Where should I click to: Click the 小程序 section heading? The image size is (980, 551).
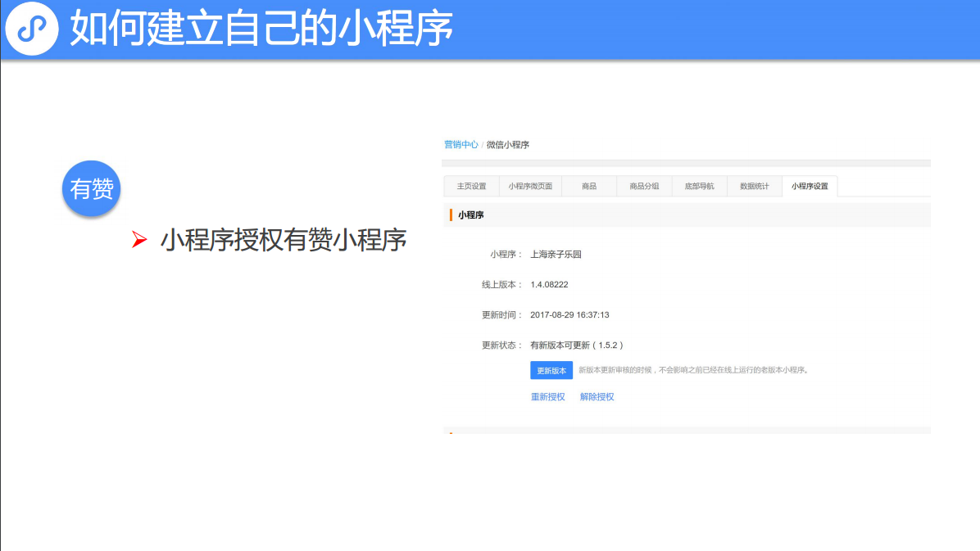click(x=470, y=215)
